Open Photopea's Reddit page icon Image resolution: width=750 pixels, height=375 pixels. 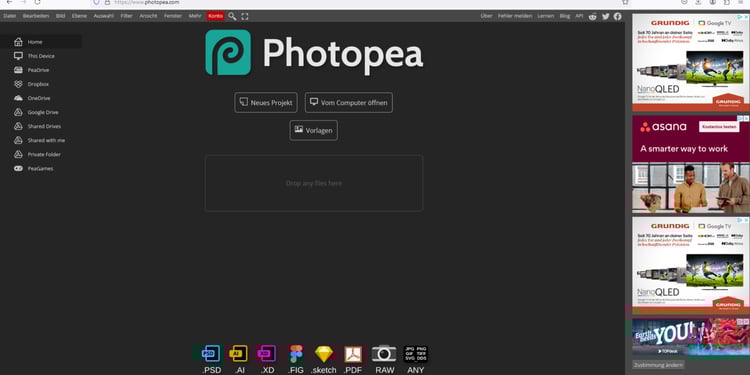pyautogui.click(x=593, y=16)
